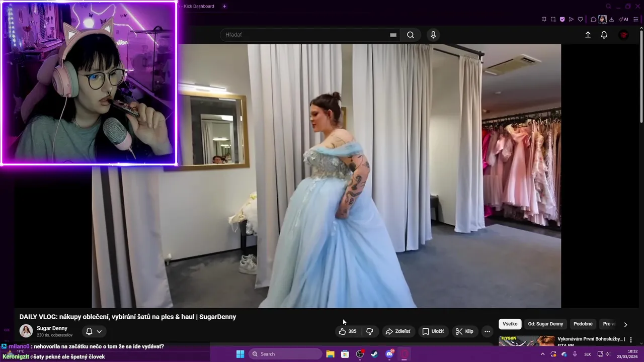The width and height of the screenshot is (644, 362).
Task: Open browser extensions puzzle icon
Action: click(x=593, y=20)
